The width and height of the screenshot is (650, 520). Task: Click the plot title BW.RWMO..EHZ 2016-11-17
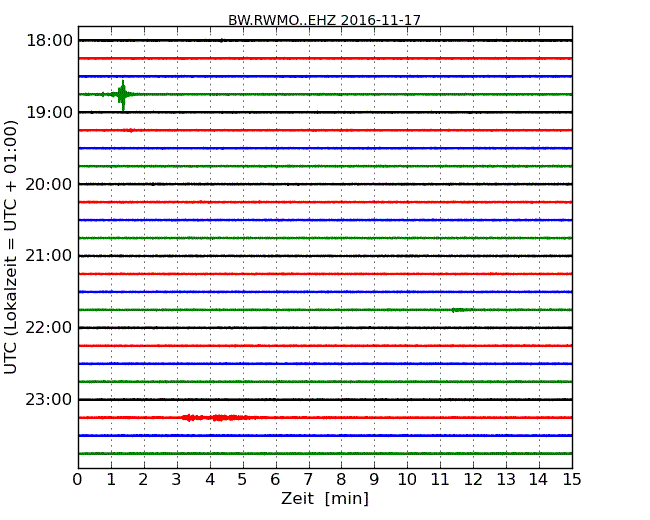click(324, 20)
